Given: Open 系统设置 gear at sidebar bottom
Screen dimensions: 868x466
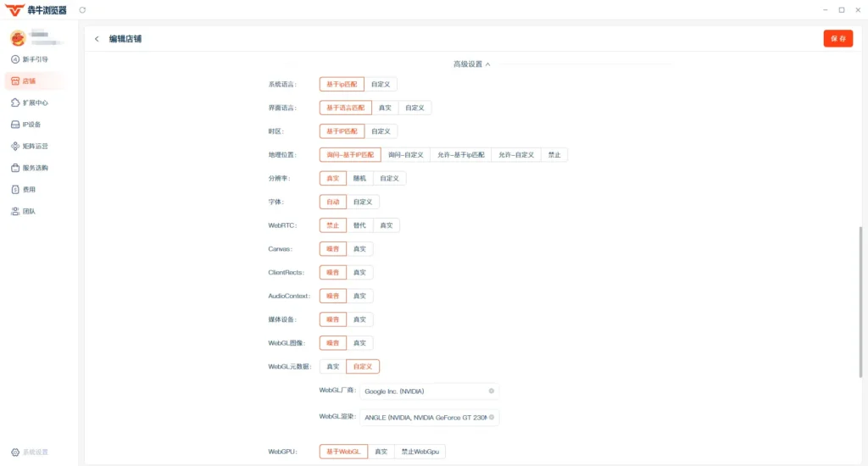Looking at the screenshot, I should (30, 452).
